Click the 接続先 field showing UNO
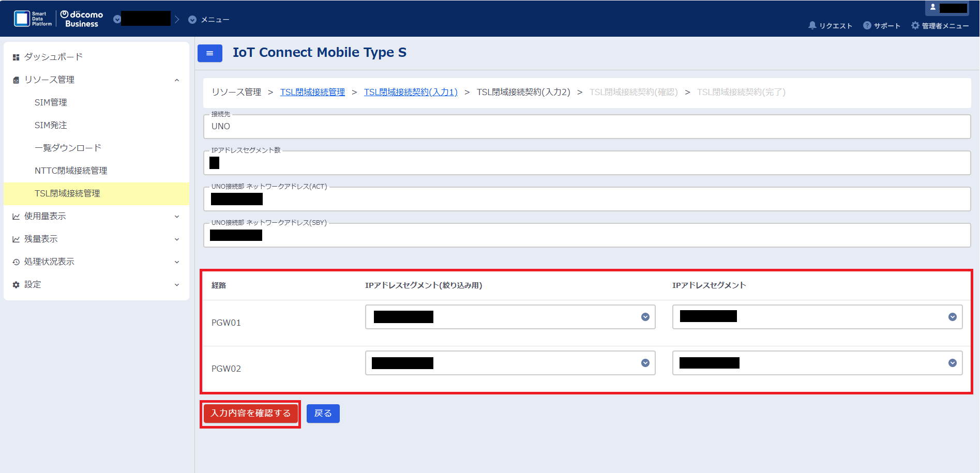The image size is (980, 473). tap(587, 127)
